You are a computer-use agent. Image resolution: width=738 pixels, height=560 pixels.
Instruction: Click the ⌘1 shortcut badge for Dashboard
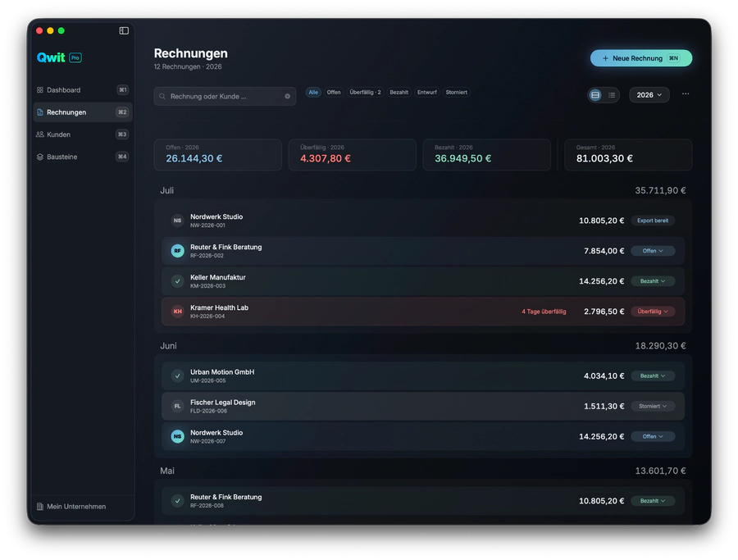click(x=122, y=90)
